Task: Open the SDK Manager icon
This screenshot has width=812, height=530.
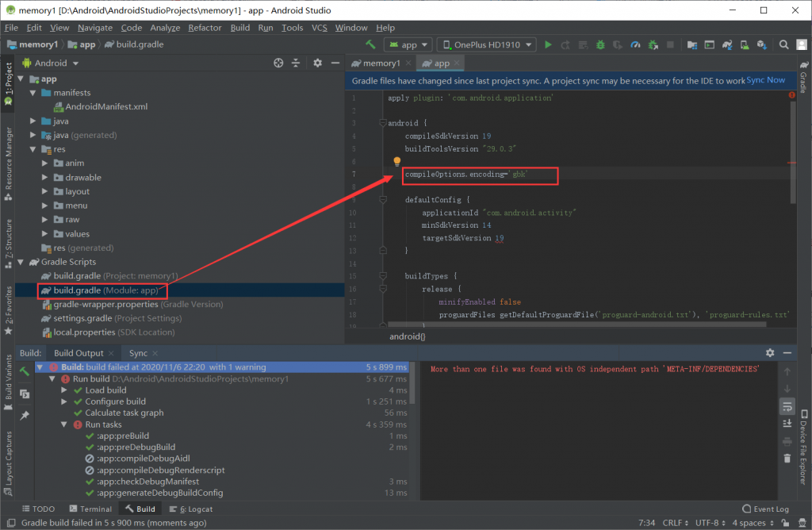Action: click(762, 45)
